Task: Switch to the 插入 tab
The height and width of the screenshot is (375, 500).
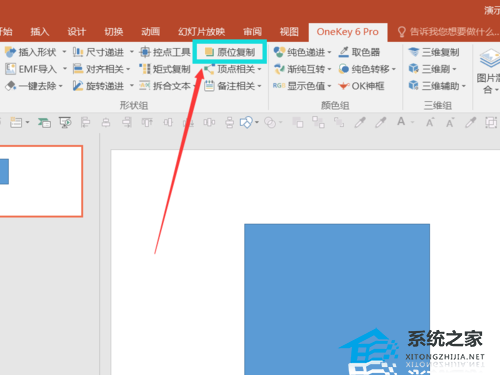Action: (x=40, y=32)
